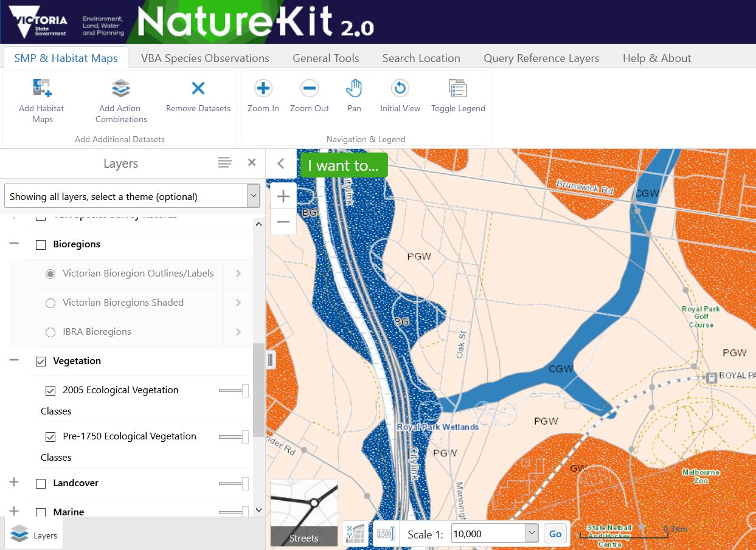Viewport: 756px width, 550px height.
Task: Expand the Landcover group
Action: (14, 483)
